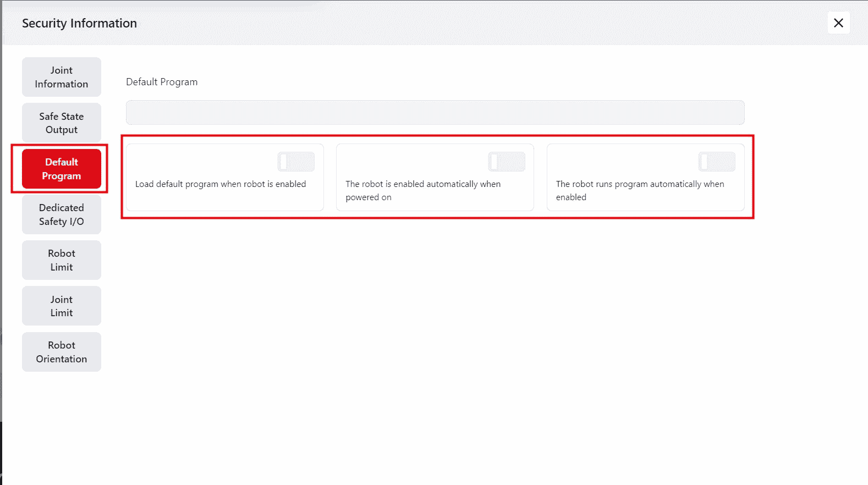Select the red Default Program tab
The image size is (868, 485).
pos(62,169)
